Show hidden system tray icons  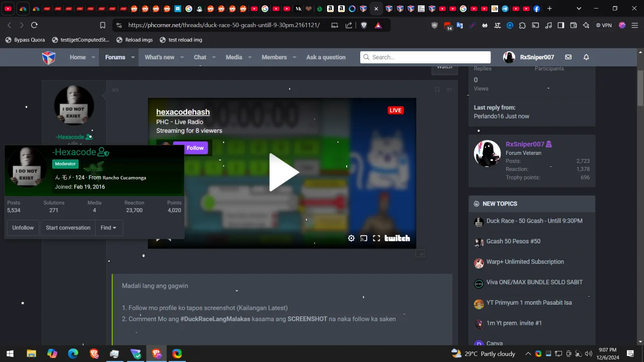click(x=528, y=353)
